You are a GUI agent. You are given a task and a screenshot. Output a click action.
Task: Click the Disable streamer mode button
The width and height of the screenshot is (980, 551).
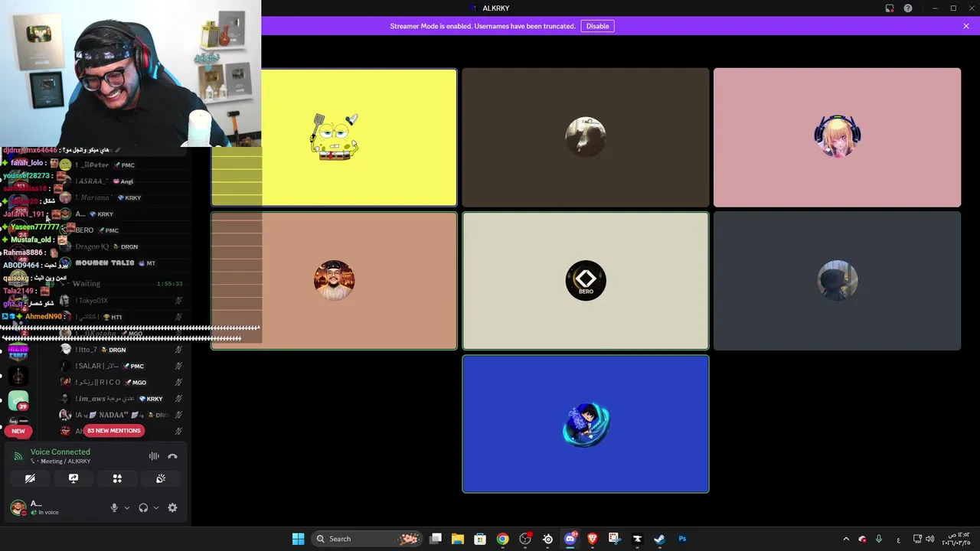point(597,26)
